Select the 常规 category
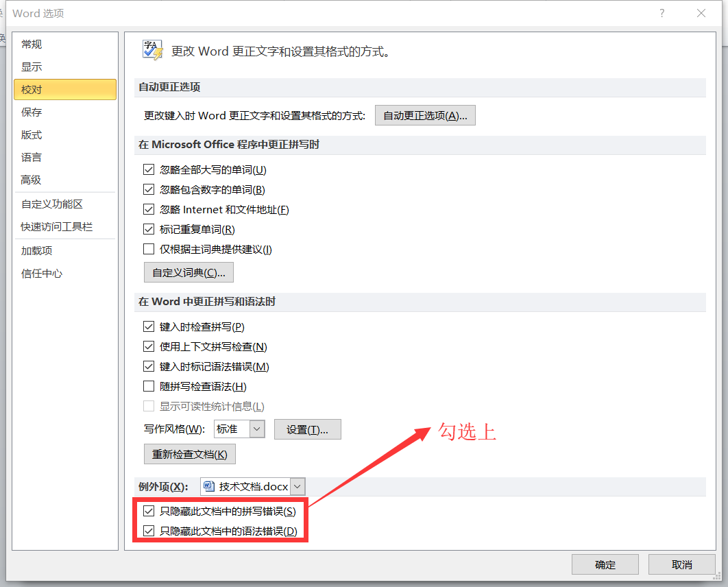The image size is (728, 587). pos(65,44)
